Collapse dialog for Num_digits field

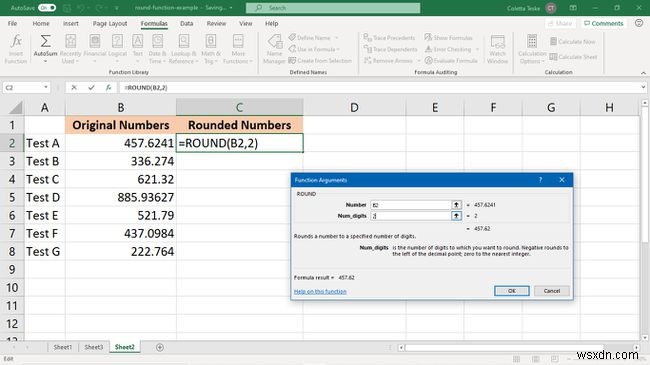(x=456, y=216)
